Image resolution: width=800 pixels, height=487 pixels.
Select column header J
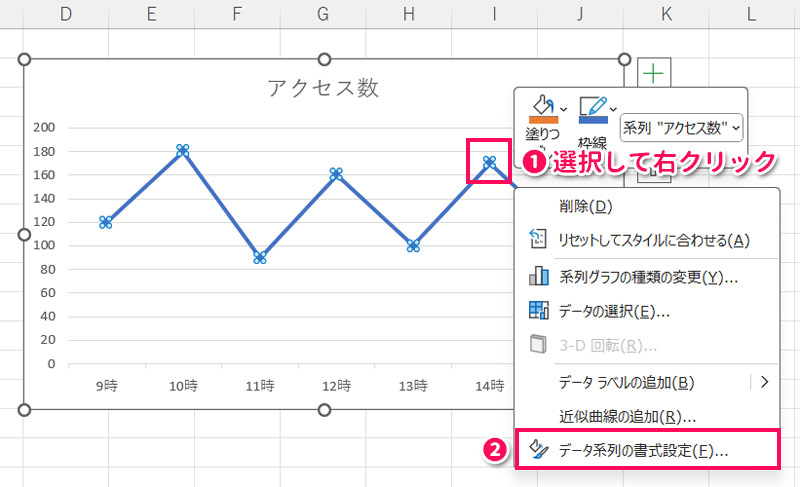point(580,14)
